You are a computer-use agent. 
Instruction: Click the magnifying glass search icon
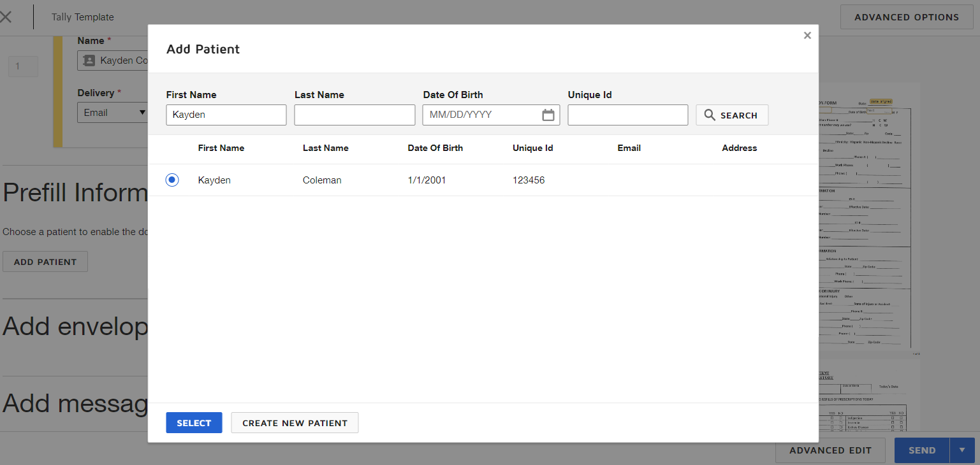tap(710, 115)
